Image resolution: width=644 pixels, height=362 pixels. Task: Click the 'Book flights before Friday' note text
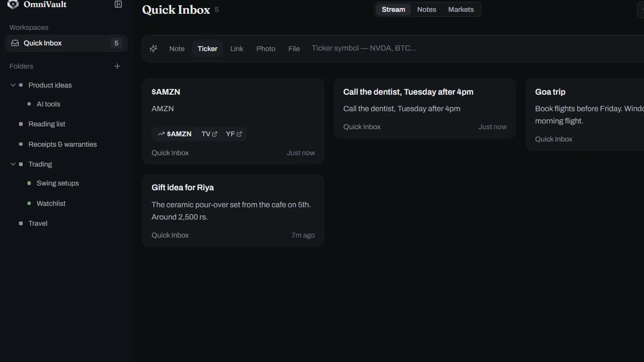tap(589, 115)
